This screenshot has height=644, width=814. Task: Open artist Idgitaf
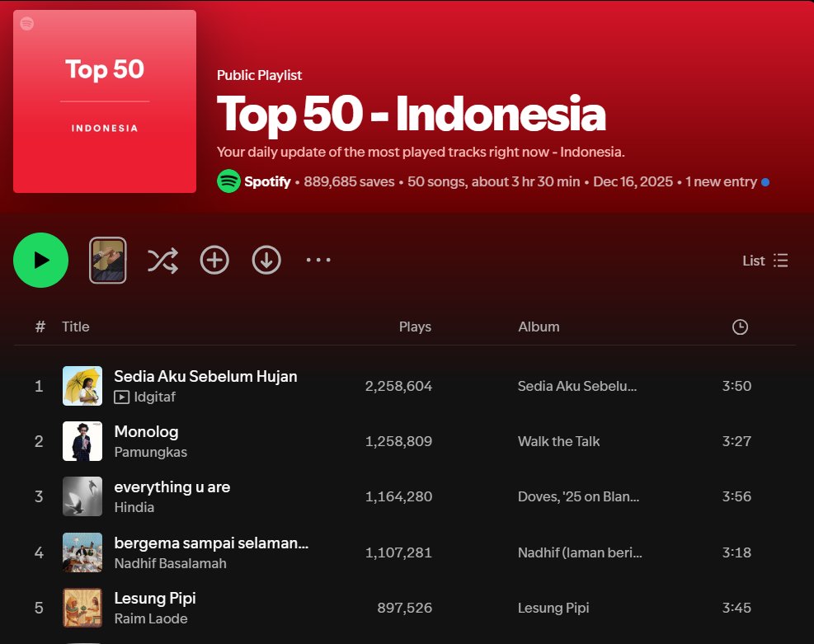click(x=155, y=397)
